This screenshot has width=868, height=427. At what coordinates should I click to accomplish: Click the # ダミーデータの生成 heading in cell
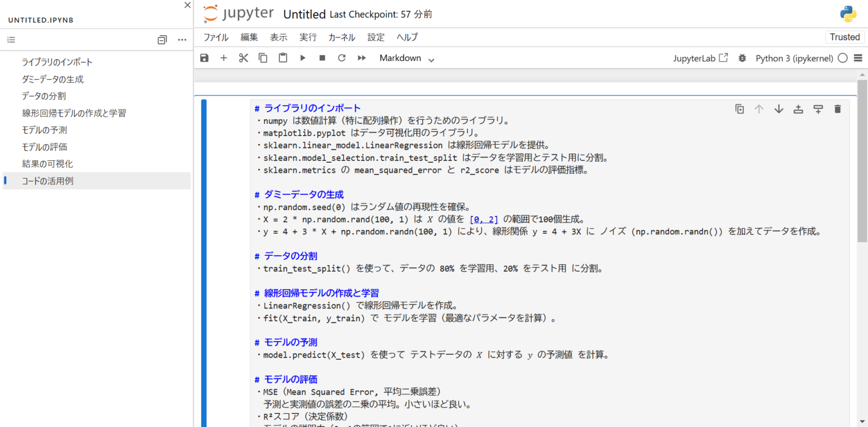click(x=299, y=194)
